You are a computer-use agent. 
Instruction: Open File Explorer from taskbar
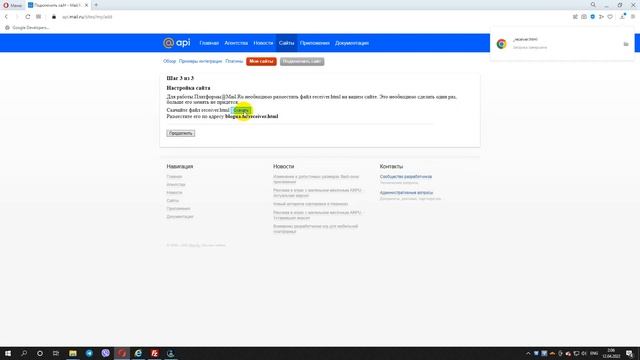[x=73, y=353]
